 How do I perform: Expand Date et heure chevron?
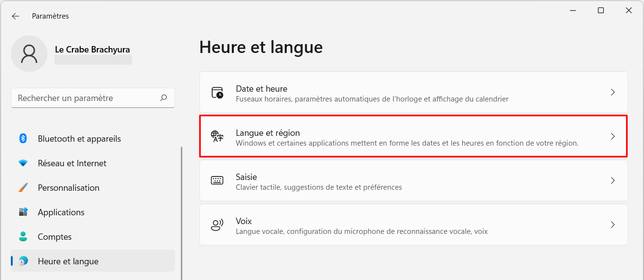coord(613,92)
